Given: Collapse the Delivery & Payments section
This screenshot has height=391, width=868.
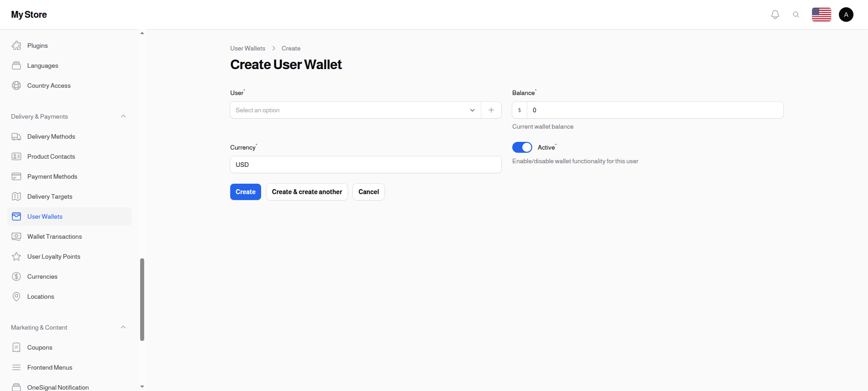Looking at the screenshot, I should click(123, 116).
